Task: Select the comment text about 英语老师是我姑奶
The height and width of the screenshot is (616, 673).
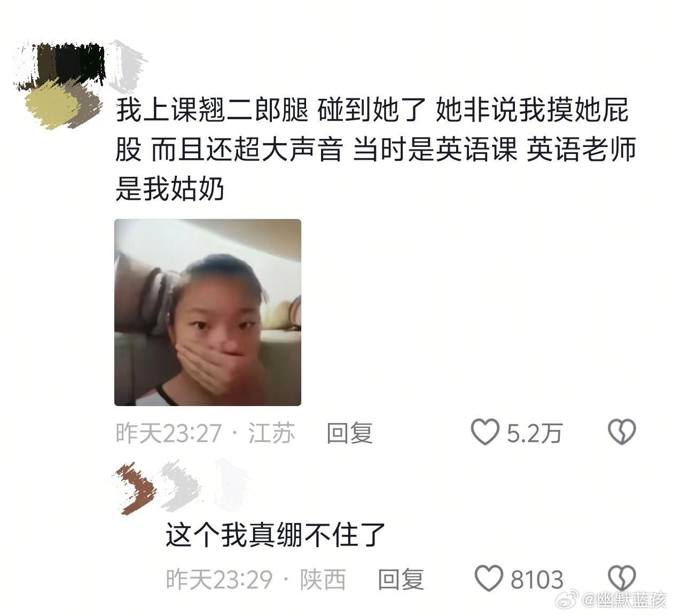Action: 376,150
